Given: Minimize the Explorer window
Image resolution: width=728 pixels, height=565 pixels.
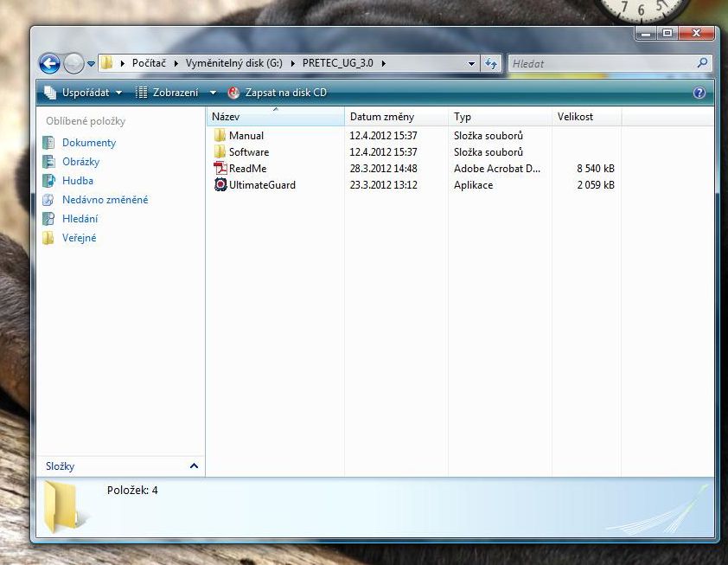Looking at the screenshot, I should (646, 34).
